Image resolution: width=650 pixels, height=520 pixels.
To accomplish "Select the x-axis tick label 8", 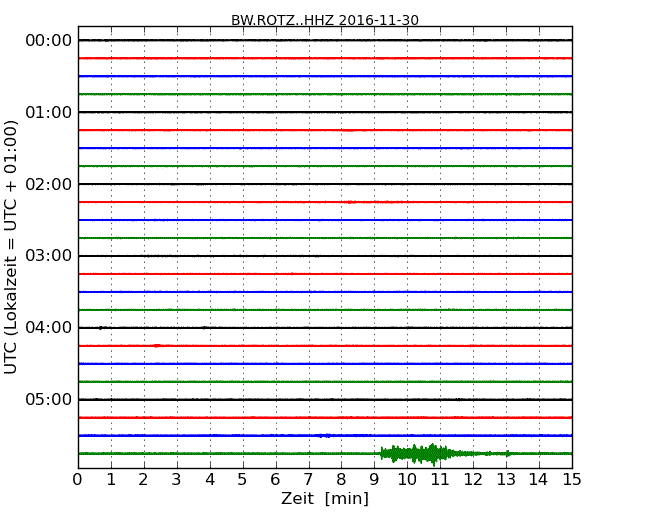I will pyautogui.click(x=341, y=480).
